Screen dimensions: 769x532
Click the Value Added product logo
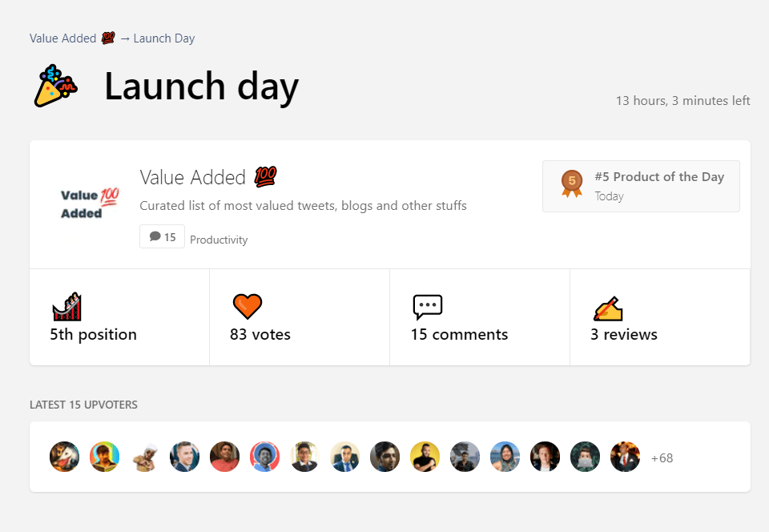click(x=89, y=204)
